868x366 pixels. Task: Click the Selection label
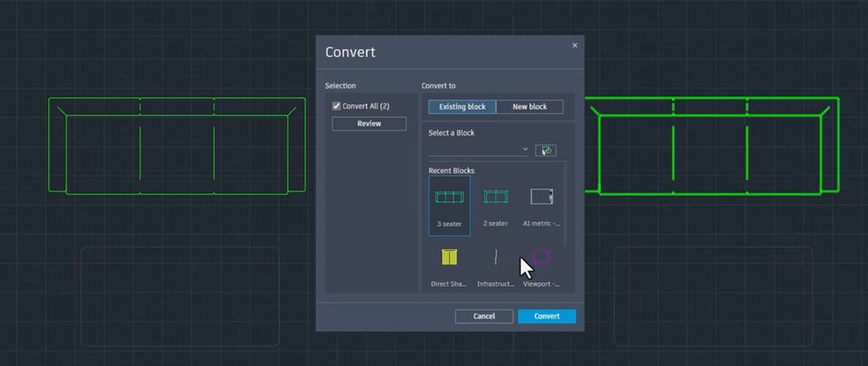[x=340, y=85]
